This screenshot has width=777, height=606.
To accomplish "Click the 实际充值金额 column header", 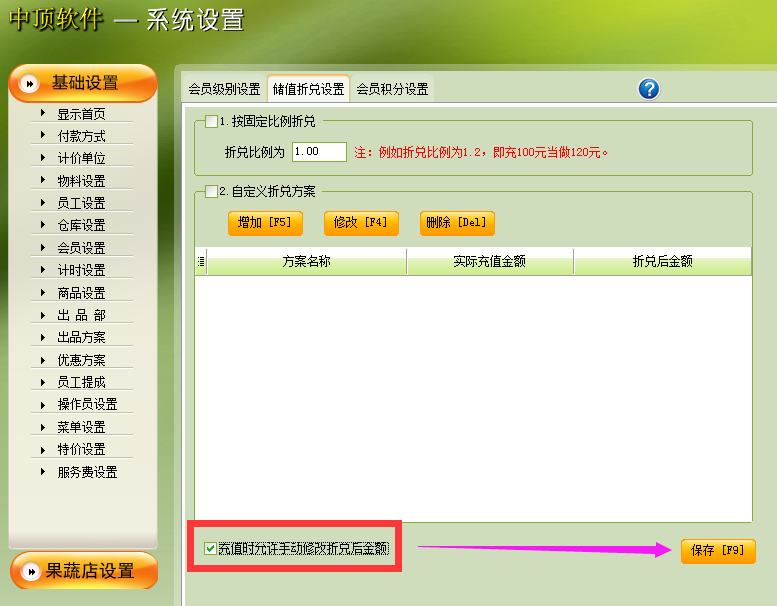I will click(x=490, y=262).
